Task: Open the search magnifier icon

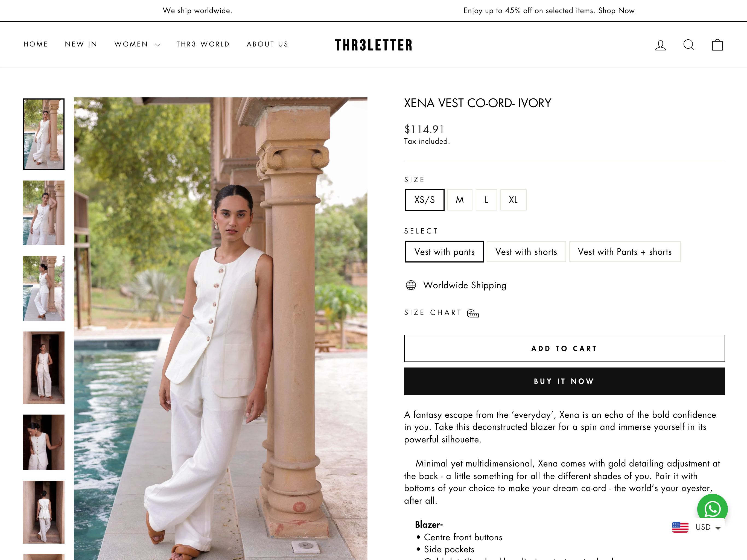Action: (689, 45)
